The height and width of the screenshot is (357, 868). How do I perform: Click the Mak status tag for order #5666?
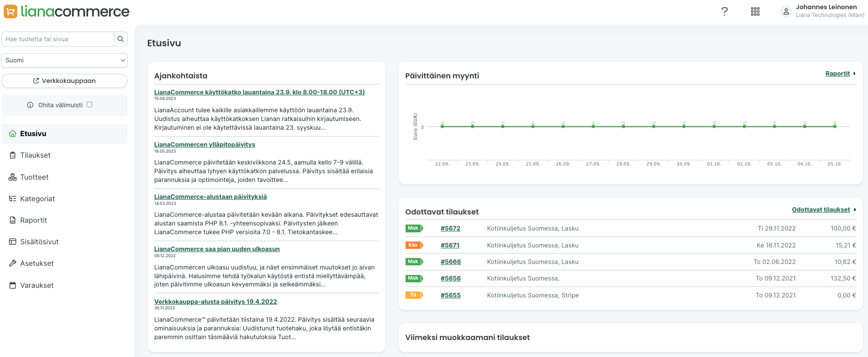pos(414,262)
